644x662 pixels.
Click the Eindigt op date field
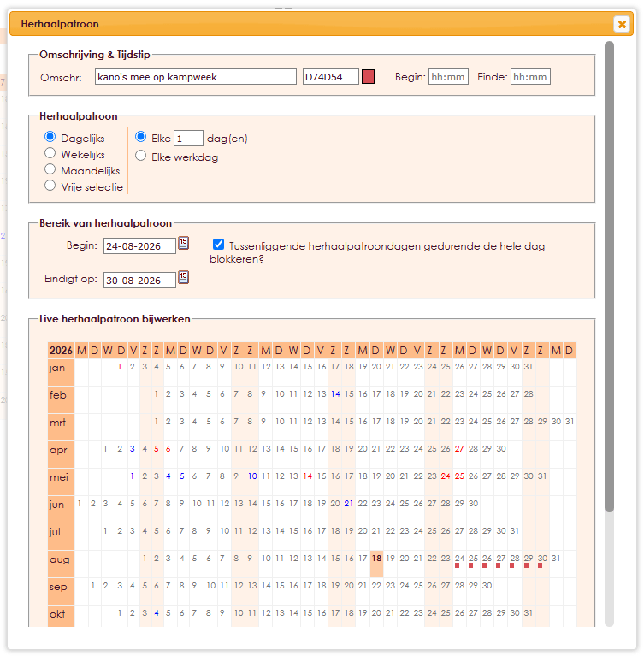139,281
